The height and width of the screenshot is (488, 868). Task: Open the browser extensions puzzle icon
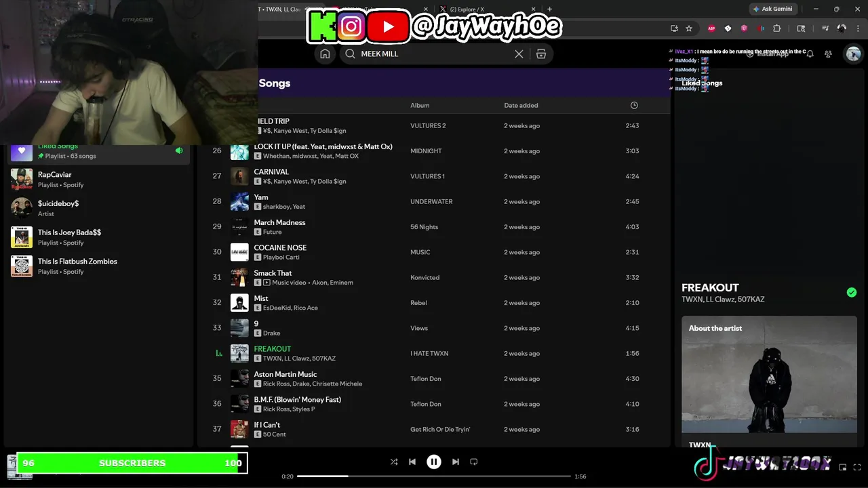[777, 28]
